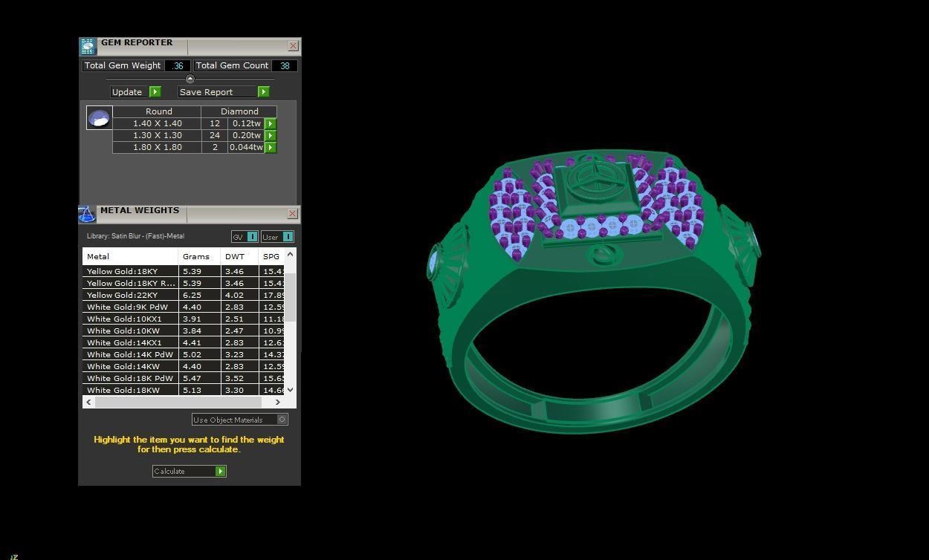Click the 0.20tw weight cell
Image resolution: width=929 pixels, height=560 pixels.
tap(246, 136)
